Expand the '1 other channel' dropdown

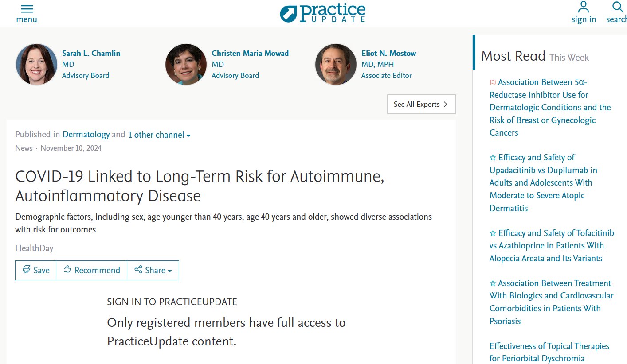pos(159,135)
